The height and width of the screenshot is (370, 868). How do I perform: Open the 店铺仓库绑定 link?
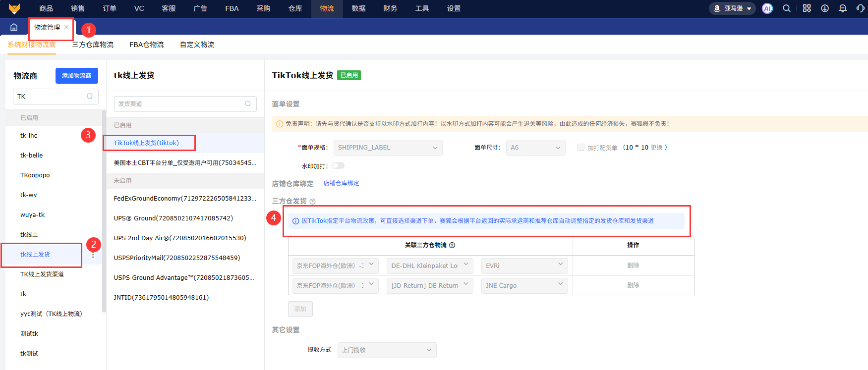[341, 183]
